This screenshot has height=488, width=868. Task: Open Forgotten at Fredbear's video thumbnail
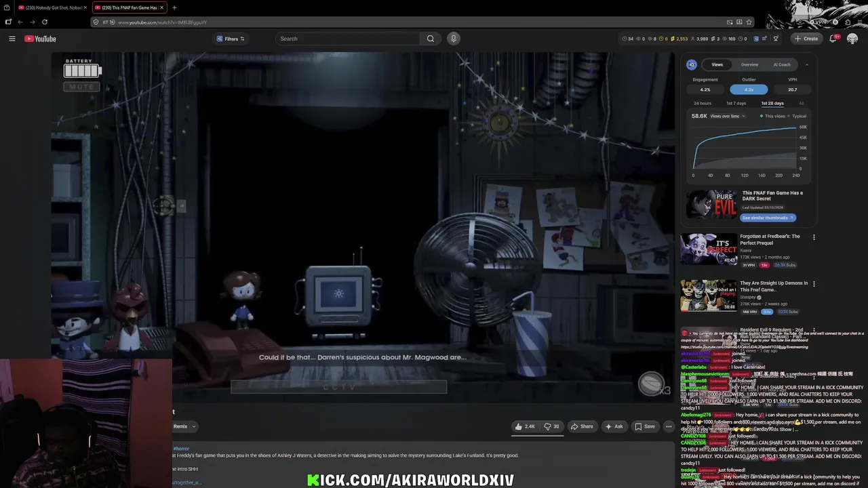pos(709,249)
